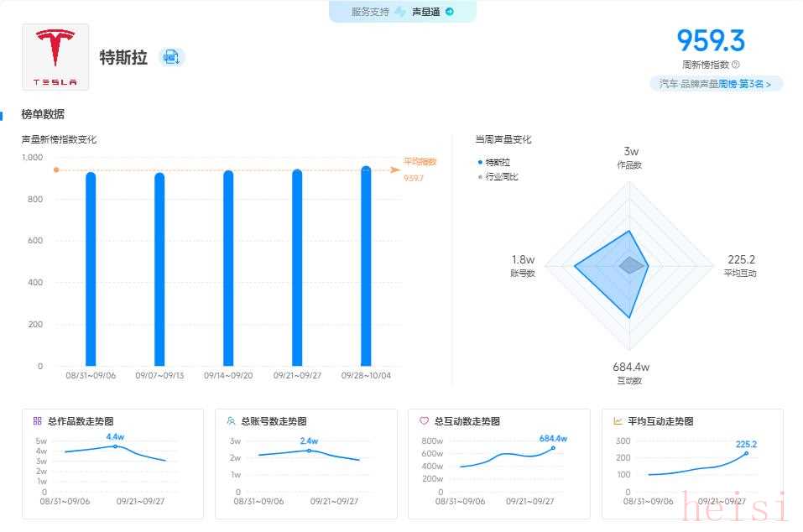
Task: Click the chart icon of 平均互动走势图
Action: pyautogui.click(x=618, y=421)
